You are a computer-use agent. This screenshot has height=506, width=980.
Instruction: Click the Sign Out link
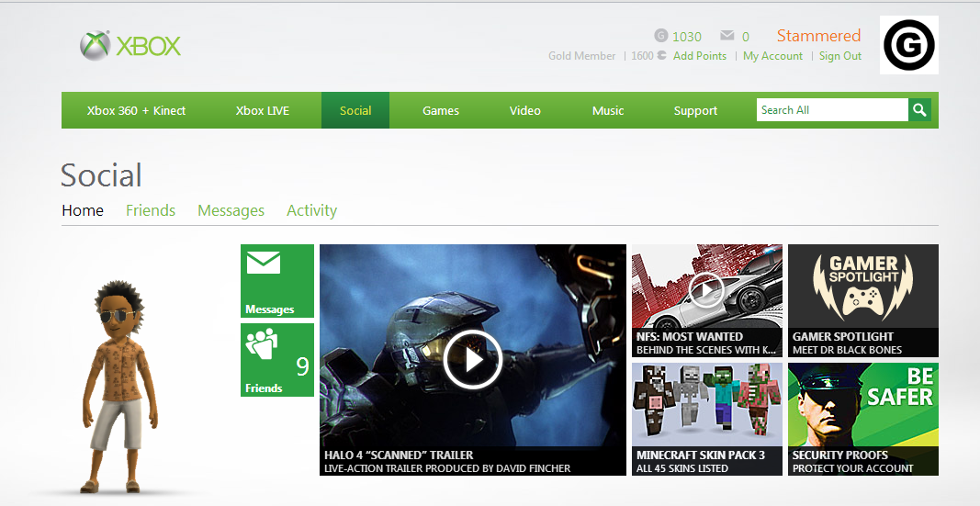pos(840,56)
